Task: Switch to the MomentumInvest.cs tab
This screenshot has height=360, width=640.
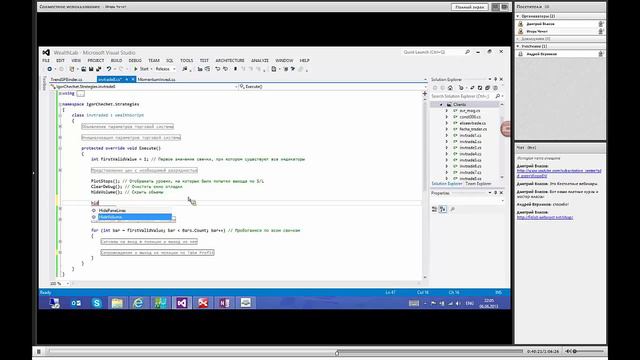Action: pos(157,79)
